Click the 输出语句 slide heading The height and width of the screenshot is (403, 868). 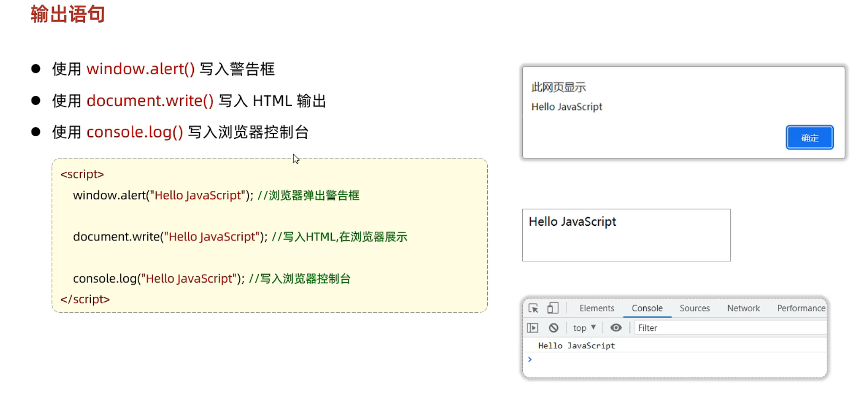click(68, 14)
